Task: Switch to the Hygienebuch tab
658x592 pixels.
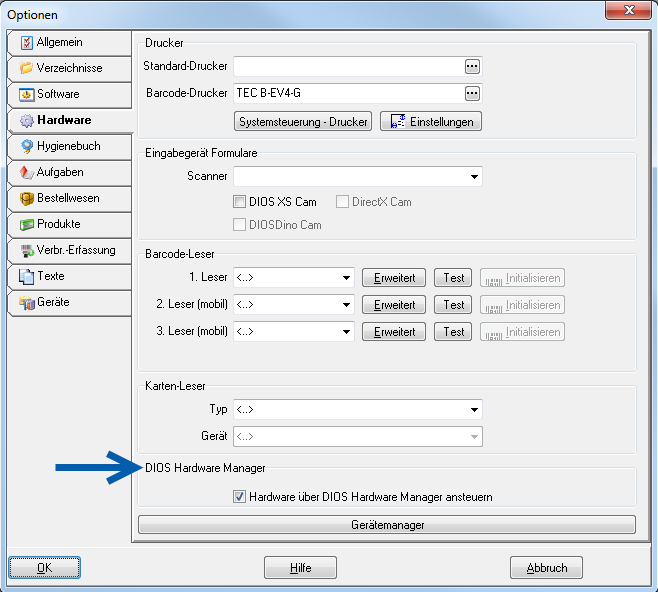Action: pyautogui.click(x=70, y=146)
